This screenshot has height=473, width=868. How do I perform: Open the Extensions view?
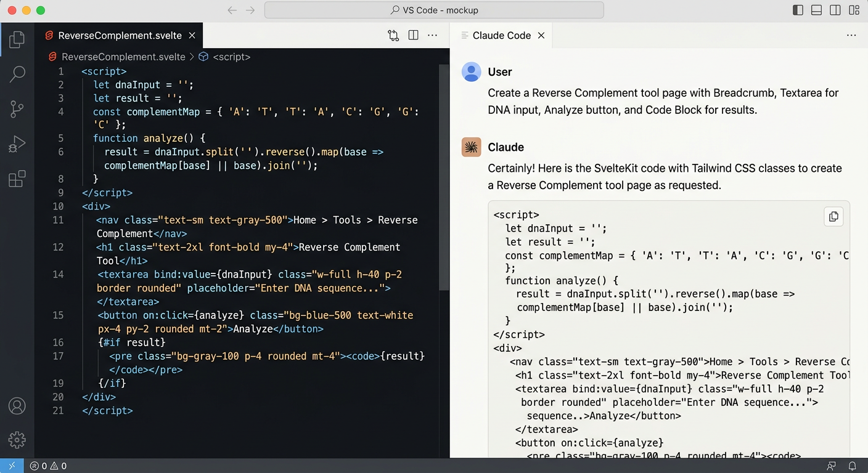(17, 179)
